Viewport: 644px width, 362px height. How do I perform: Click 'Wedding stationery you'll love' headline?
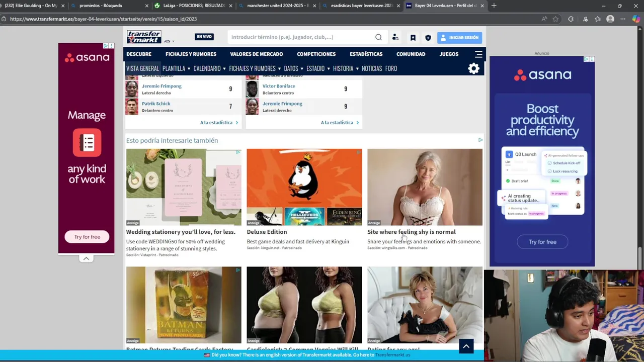181,232
